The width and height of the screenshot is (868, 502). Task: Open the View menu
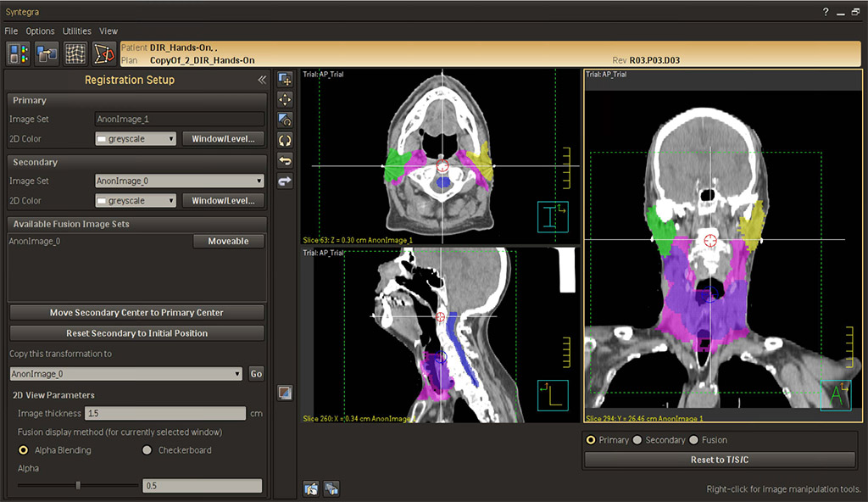[x=108, y=31]
